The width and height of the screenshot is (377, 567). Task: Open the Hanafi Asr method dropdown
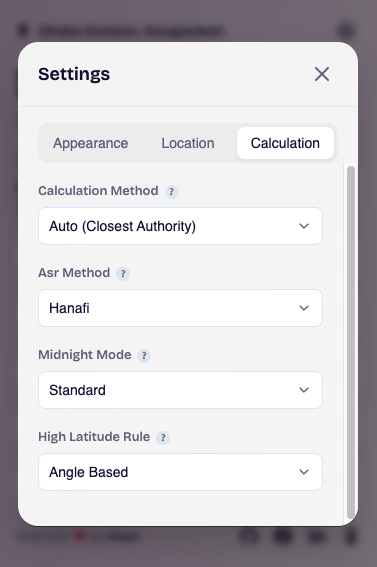click(x=180, y=308)
